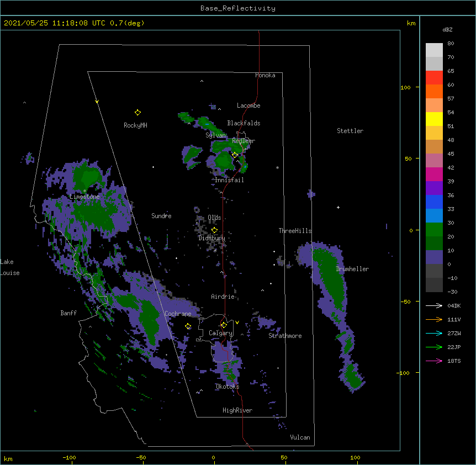Click the Sylvan label
Viewport: 476px width, 465px height.
pyautogui.click(x=215, y=135)
